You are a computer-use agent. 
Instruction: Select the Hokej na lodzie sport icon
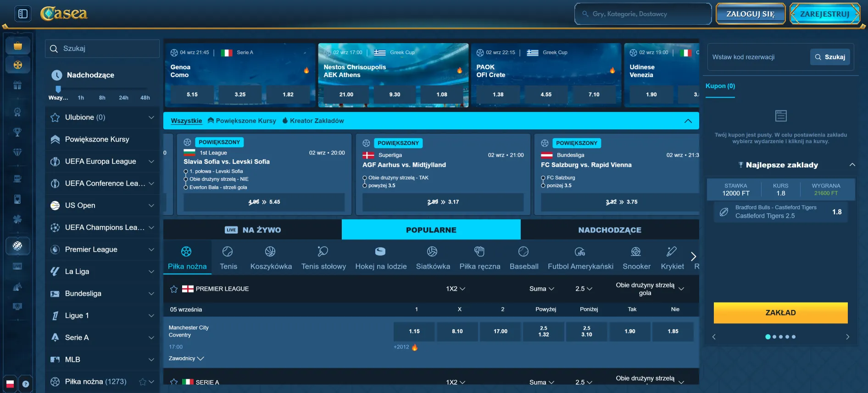381,258
